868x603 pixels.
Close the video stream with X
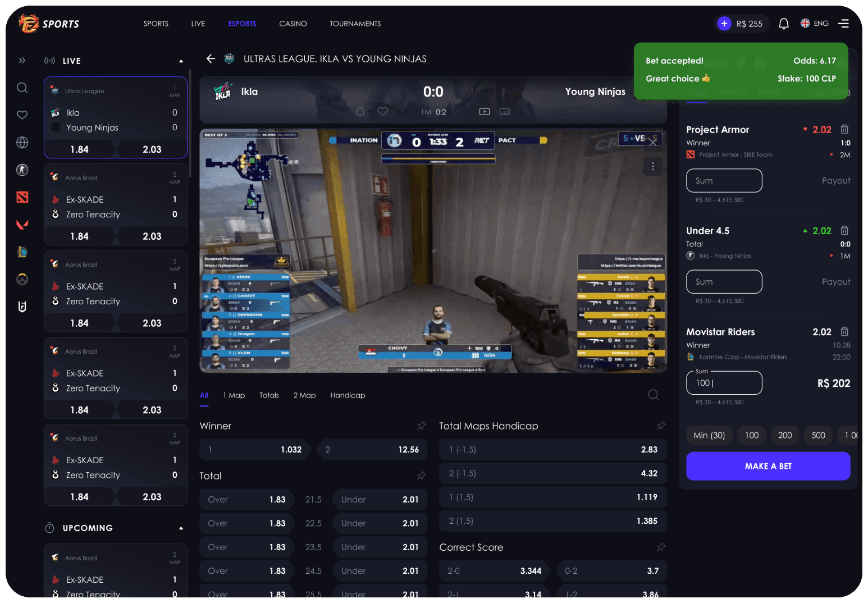tap(652, 143)
